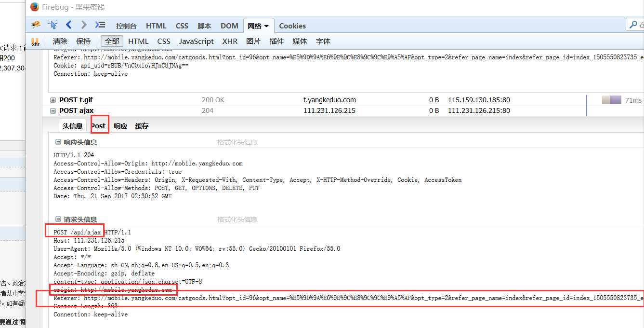
Task: Collapse the 响应头信息 section
Action: 58,142
